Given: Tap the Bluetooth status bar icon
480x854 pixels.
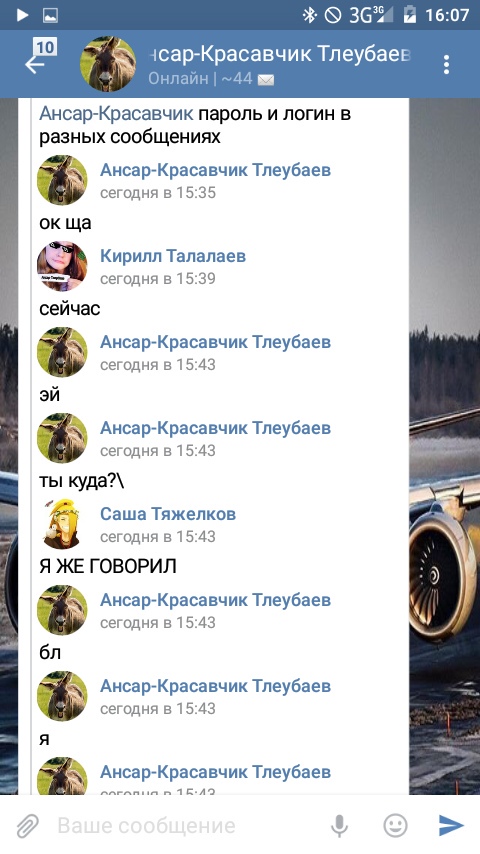Looking at the screenshot, I should (309, 15).
